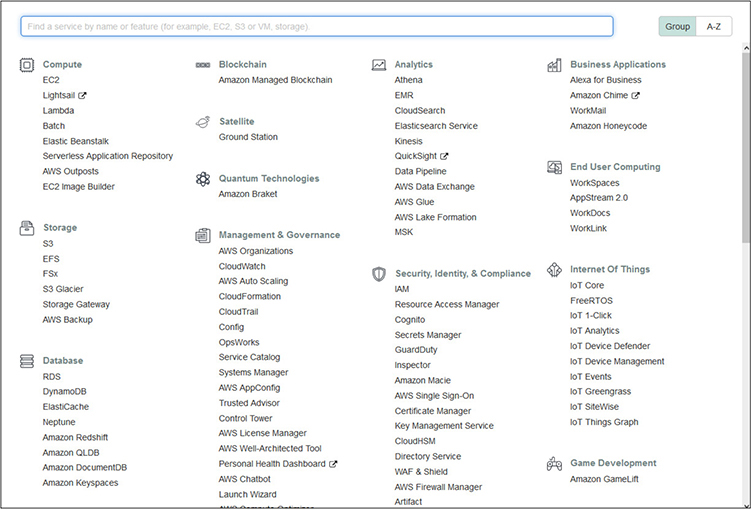Click the Game Development controller icon

tap(554, 464)
